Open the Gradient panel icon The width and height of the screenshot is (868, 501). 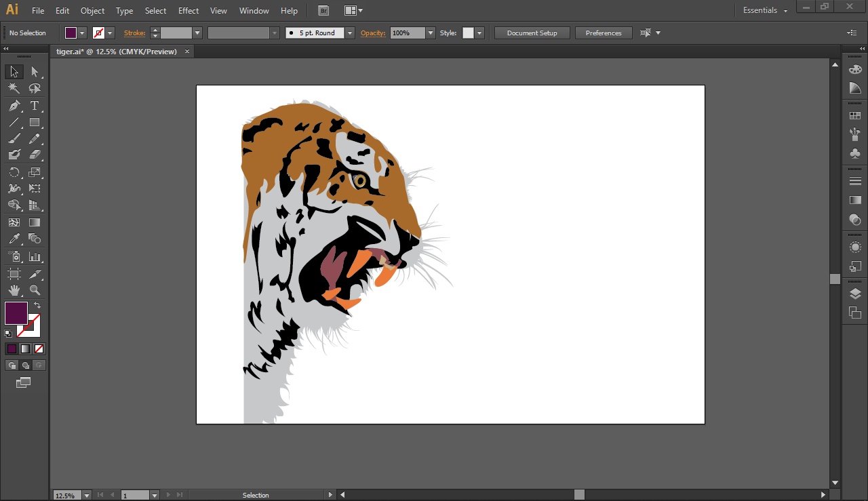pos(855,200)
